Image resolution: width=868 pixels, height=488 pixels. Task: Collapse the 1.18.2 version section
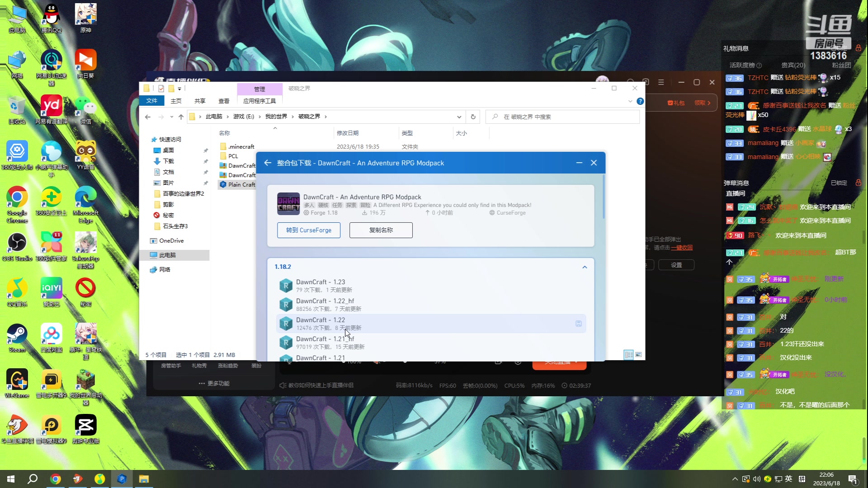point(585,267)
